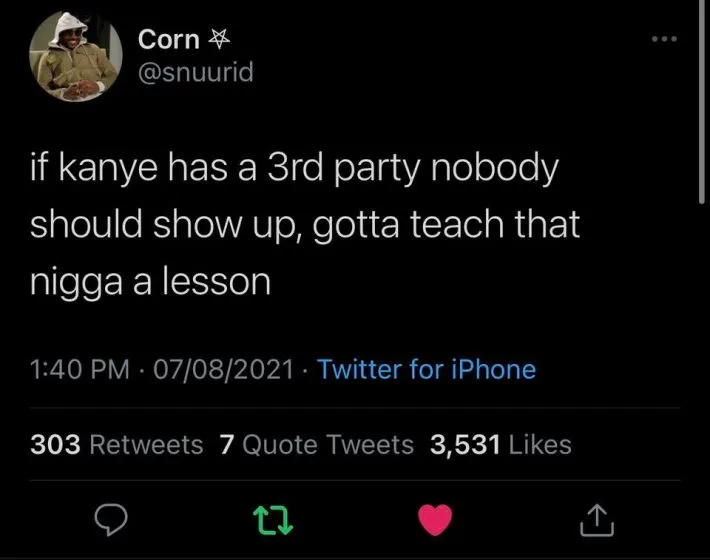Image resolution: width=710 pixels, height=560 pixels.
Task: Open the @snuurid handle
Action: coord(196,72)
